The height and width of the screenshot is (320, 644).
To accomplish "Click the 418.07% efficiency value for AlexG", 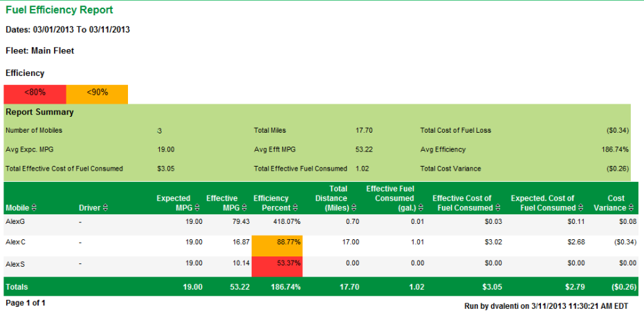I will 286,222.
